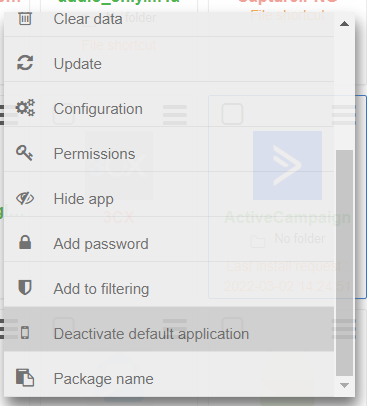
Task: Click the phone icon beside Deactivate default application
Action: (x=25, y=333)
